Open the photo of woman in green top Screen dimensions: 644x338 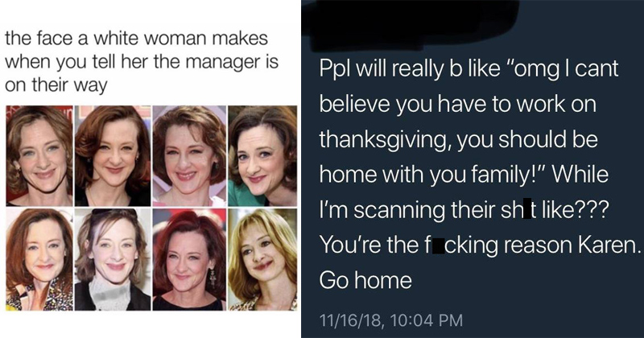coord(262,156)
